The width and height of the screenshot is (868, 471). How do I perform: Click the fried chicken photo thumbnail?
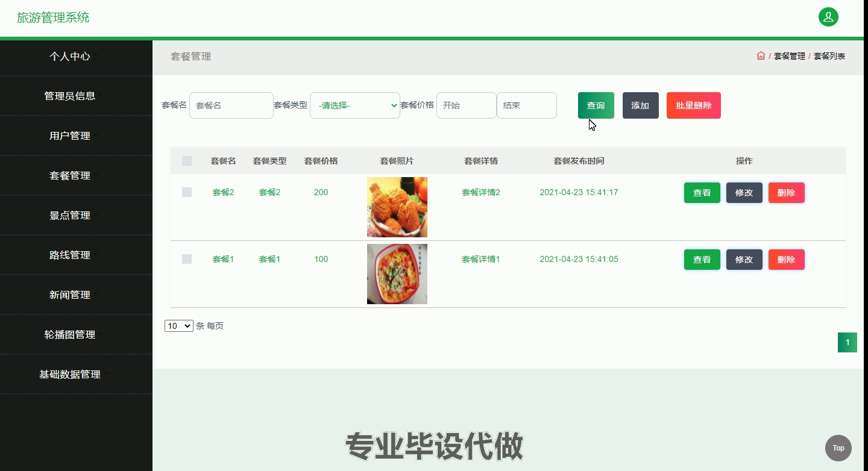(397, 207)
